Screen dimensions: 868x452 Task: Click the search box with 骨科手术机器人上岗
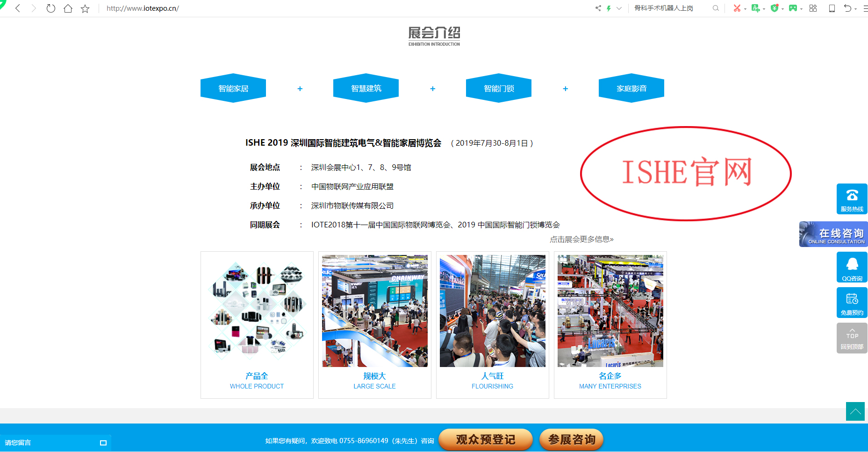[x=664, y=8]
